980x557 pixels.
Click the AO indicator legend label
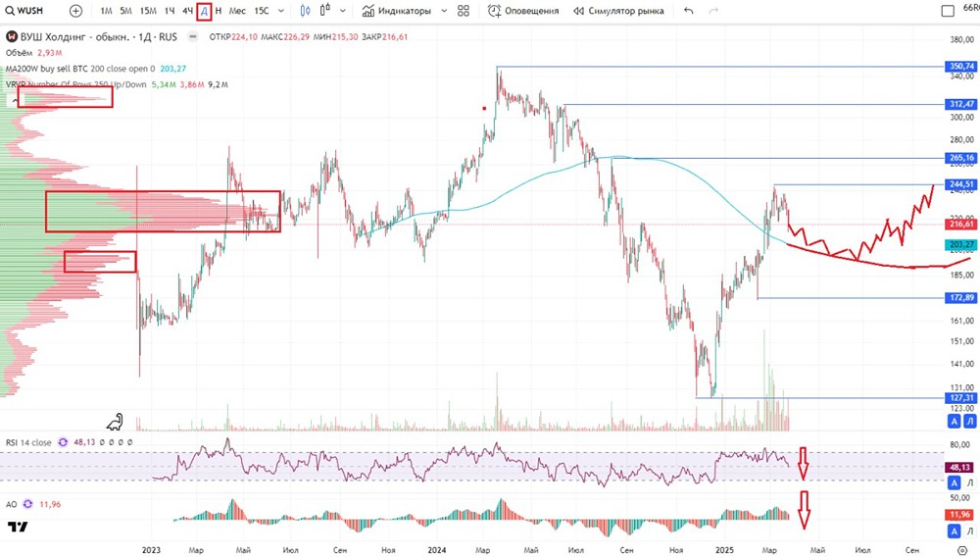pyautogui.click(x=11, y=504)
